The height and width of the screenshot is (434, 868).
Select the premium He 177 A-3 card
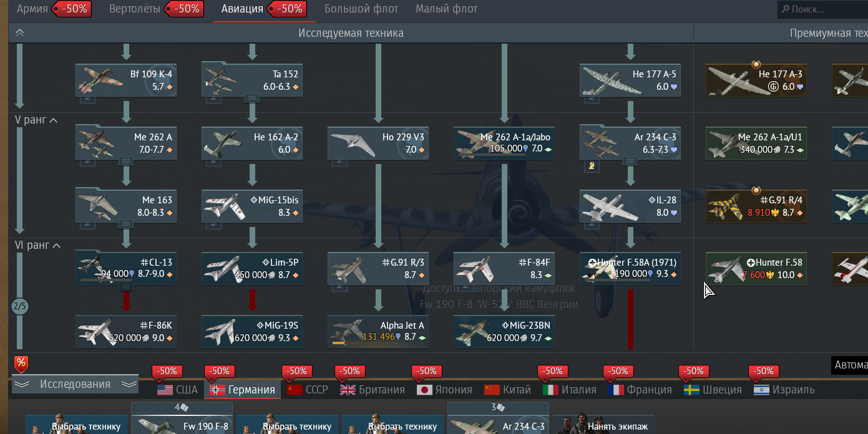(x=756, y=80)
